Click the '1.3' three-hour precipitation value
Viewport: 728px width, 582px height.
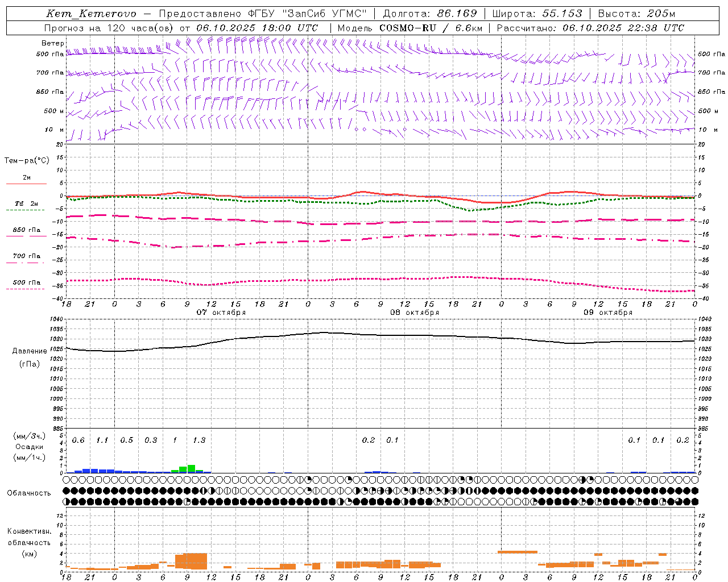pyautogui.click(x=199, y=440)
